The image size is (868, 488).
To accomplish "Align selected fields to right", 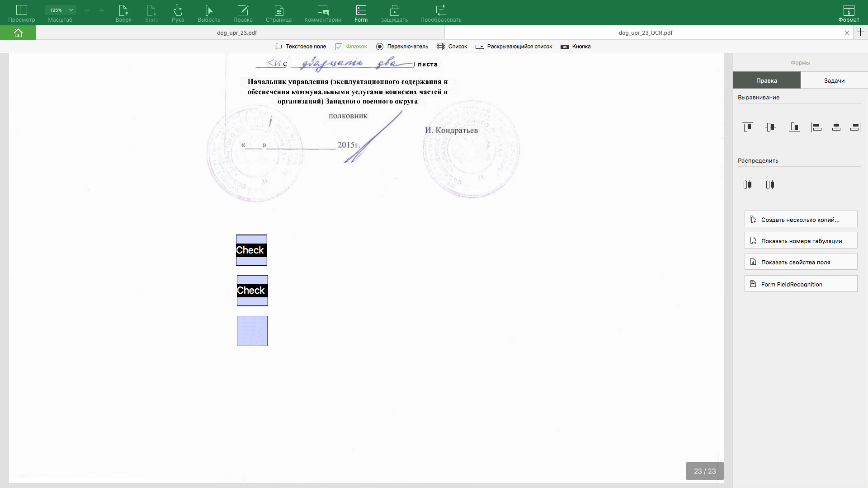I will (x=855, y=127).
